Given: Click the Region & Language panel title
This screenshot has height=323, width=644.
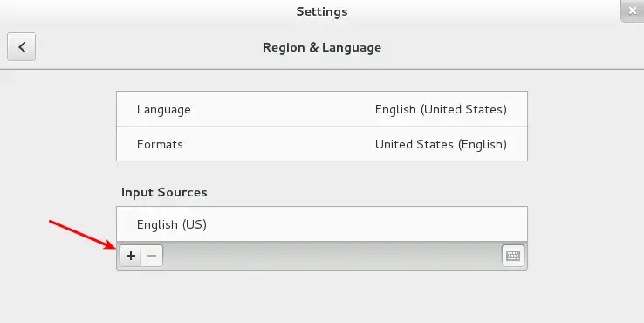Looking at the screenshot, I should (322, 47).
